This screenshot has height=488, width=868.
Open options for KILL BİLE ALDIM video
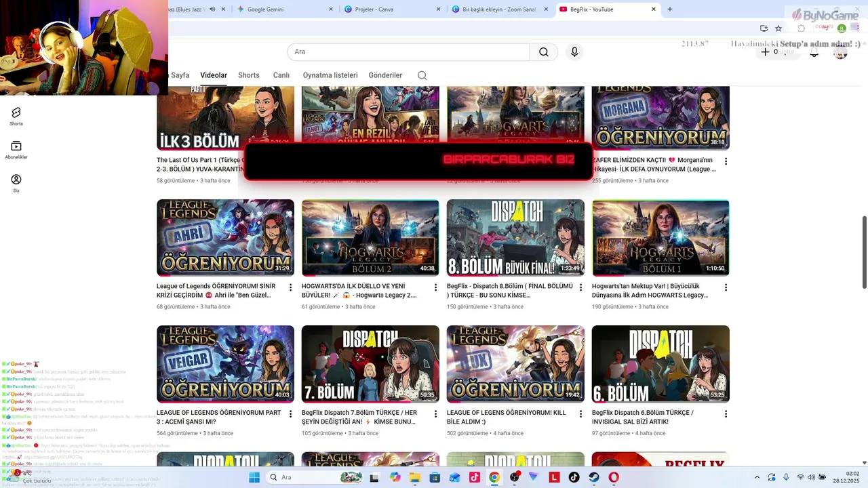[580, 414]
